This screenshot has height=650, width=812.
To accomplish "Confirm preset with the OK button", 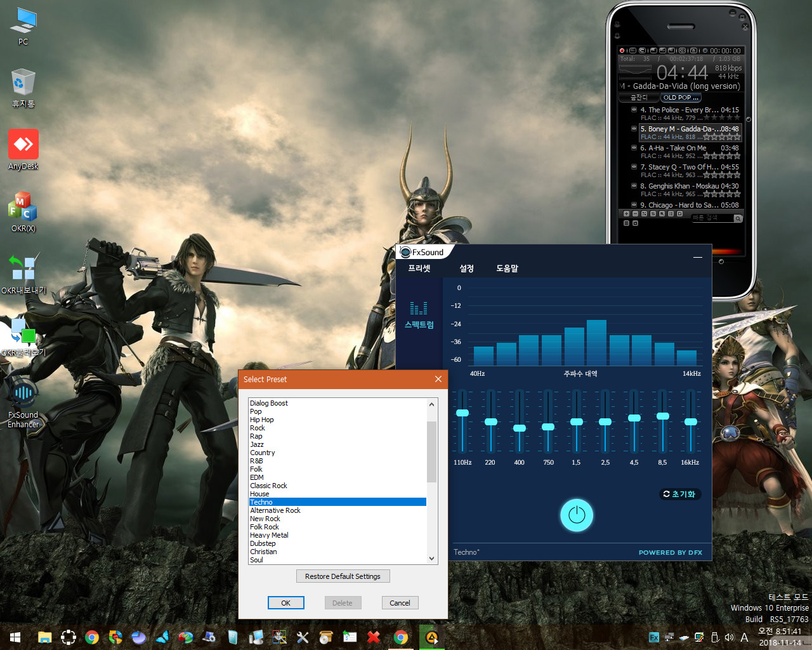I will click(285, 603).
